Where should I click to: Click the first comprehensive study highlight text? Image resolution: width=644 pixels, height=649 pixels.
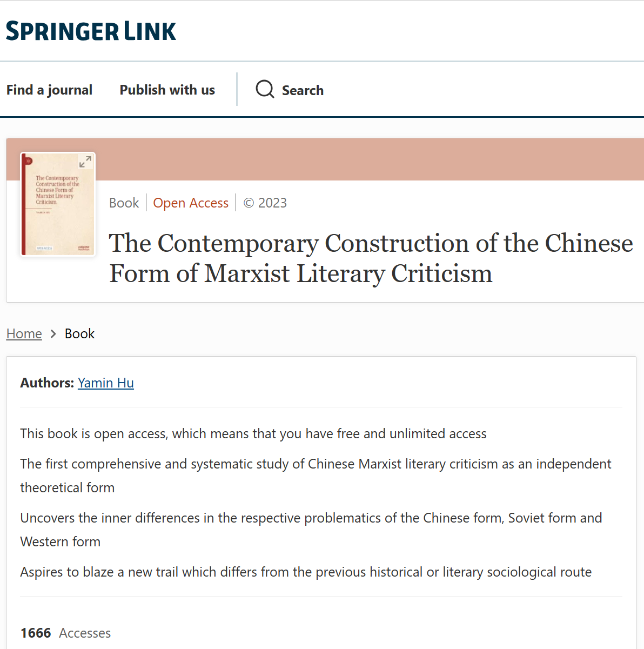click(x=316, y=464)
